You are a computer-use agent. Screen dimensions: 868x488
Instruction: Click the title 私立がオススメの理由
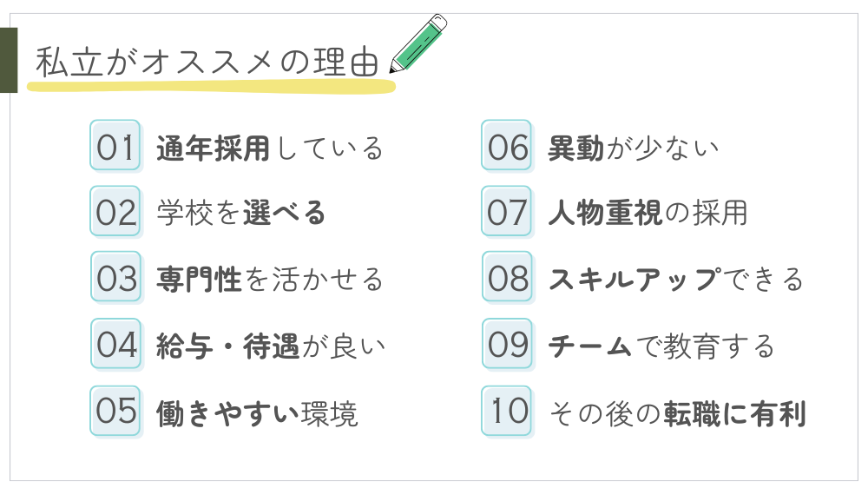(207, 63)
